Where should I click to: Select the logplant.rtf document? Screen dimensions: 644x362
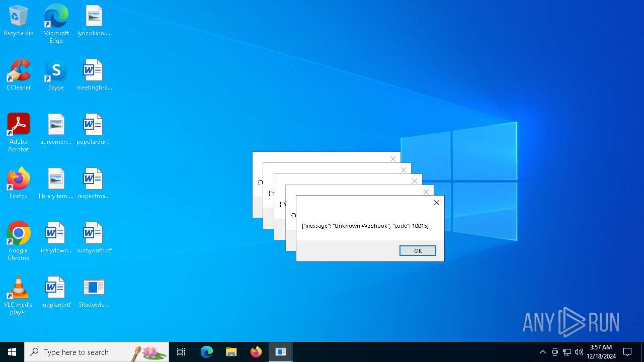click(x=56, y=292)
